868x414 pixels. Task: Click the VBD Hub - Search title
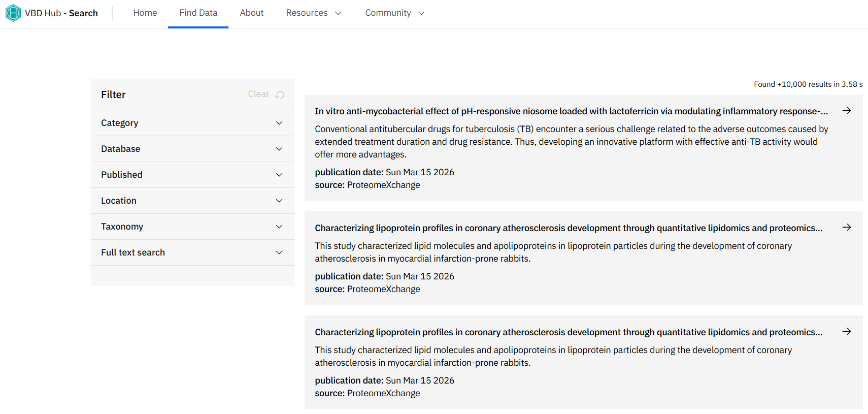pyautogui.click(x=61, y=13)
